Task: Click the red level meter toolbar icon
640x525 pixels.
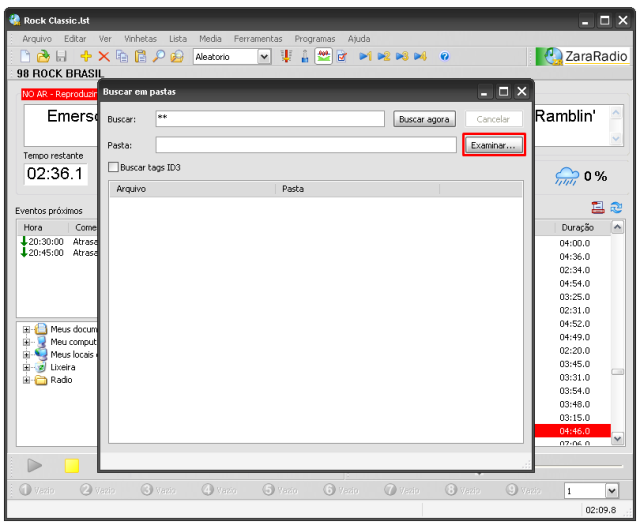Action: pos(286,56)
